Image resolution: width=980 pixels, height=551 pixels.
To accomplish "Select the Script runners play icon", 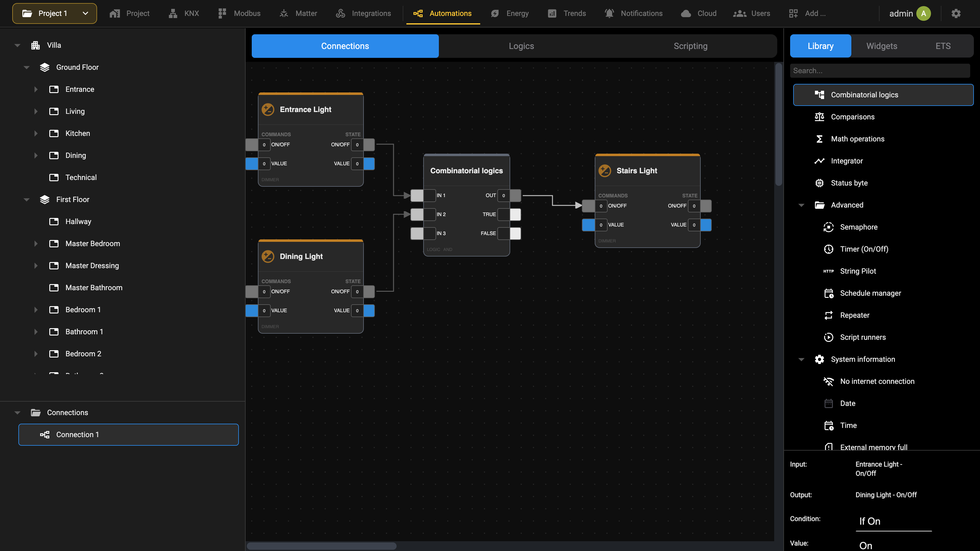I will point(829,337).
